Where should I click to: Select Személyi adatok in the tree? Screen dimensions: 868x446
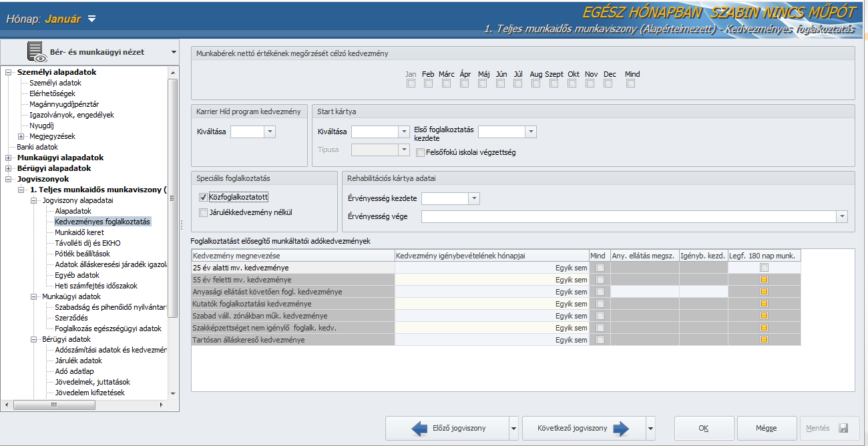(x=55, y=83)
